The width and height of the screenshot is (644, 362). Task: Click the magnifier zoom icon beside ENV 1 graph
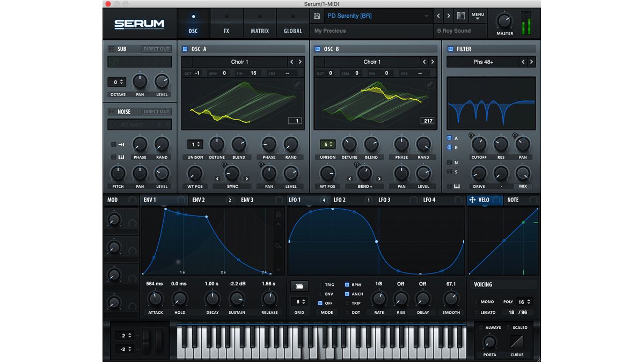click(279, 246)
